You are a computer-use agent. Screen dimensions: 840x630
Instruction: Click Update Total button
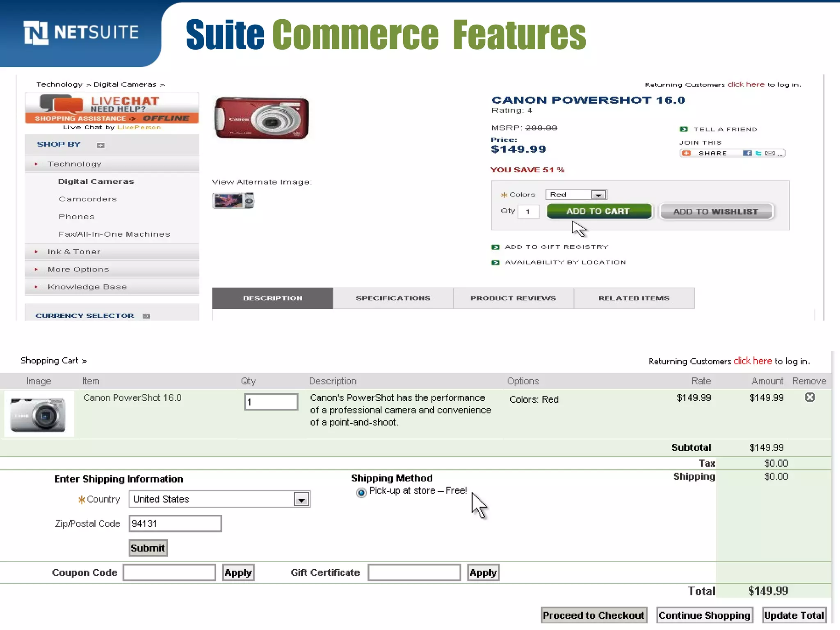(794, 615)
